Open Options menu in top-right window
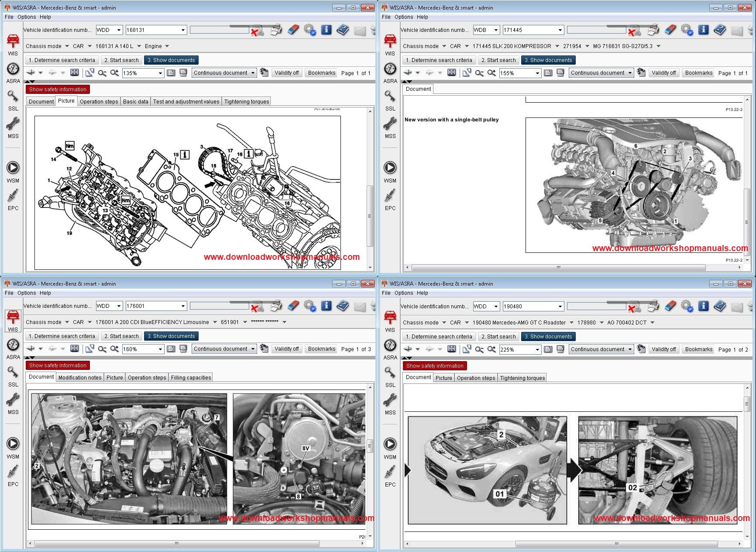The width and height of the screenshot is (756, 552). (404, 17)
